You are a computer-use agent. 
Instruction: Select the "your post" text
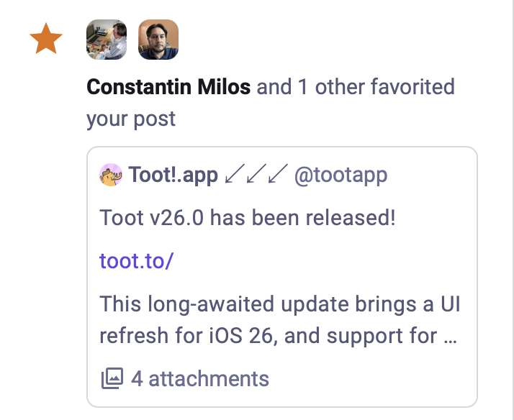[131, 118]
